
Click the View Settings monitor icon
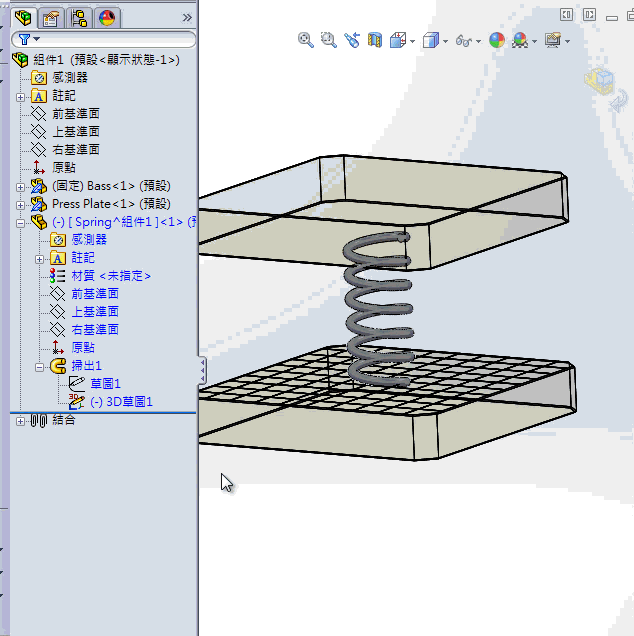553,40
